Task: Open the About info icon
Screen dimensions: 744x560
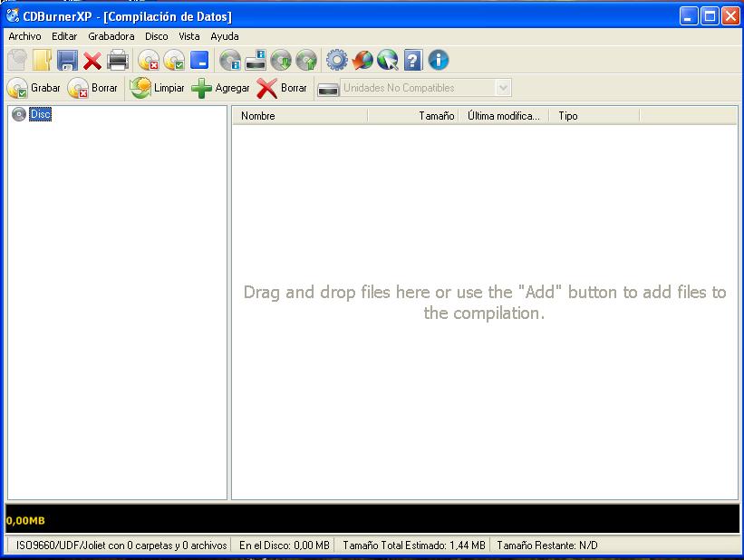Action: point(439,61)
